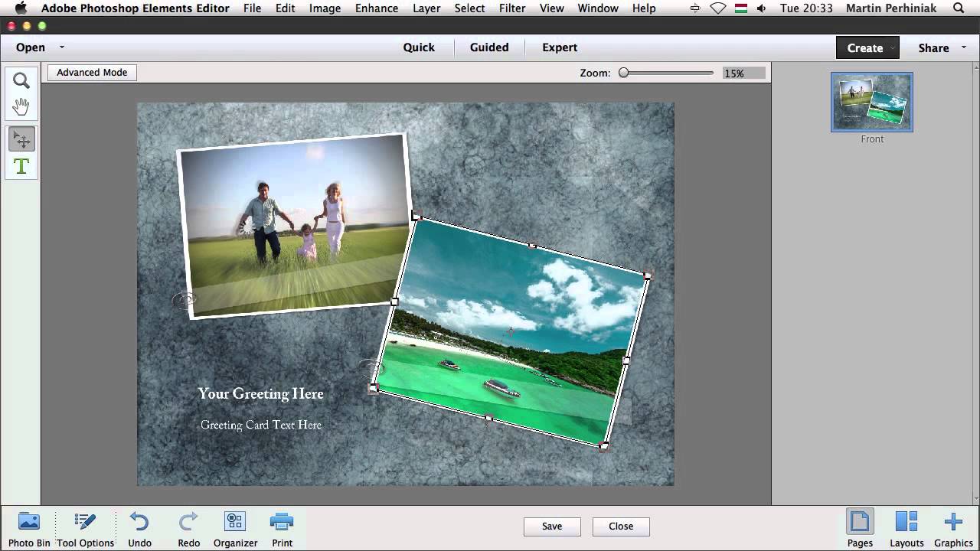Select the Front page thumbnail

click(x=872, y=102)
